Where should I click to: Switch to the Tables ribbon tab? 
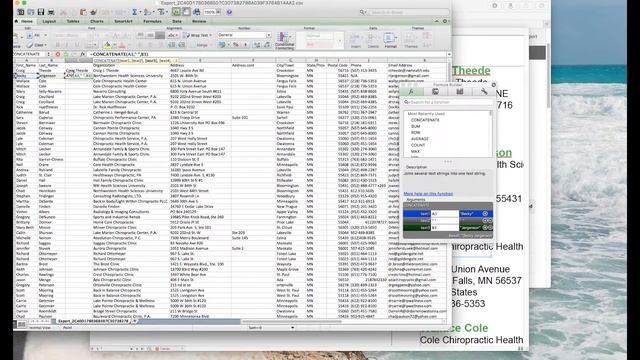[73, 21]
